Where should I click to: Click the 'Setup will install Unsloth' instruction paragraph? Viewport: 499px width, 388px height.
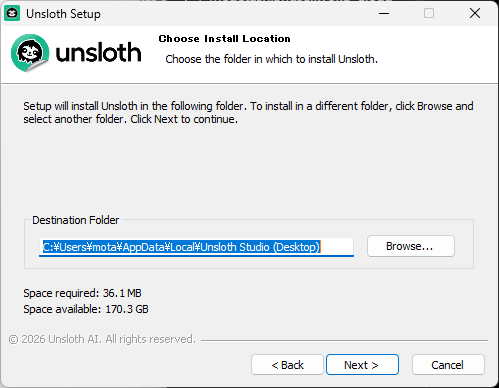pyautogui.click(x=248, y=112)
